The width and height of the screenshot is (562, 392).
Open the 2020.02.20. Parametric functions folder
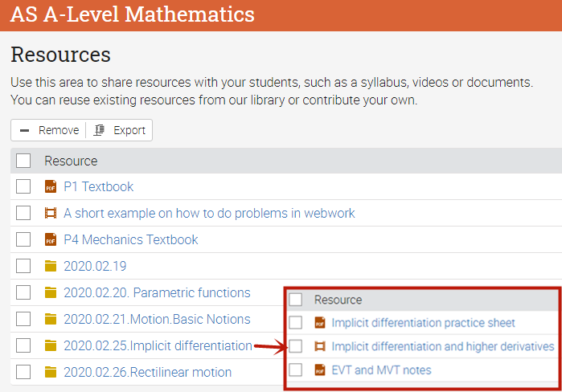point(157,292)
